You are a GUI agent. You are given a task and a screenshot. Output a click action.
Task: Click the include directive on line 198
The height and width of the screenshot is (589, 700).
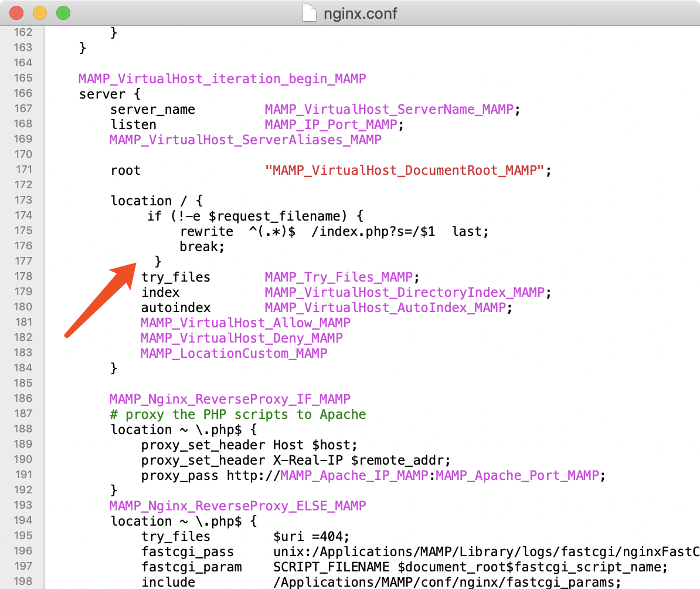pos(168,583)
